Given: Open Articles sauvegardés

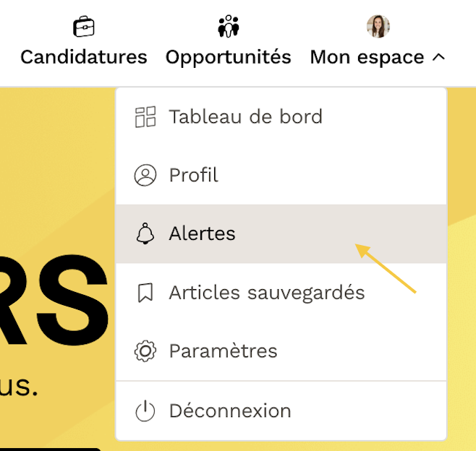Looking at the screenshot, I should click(281, 293).
